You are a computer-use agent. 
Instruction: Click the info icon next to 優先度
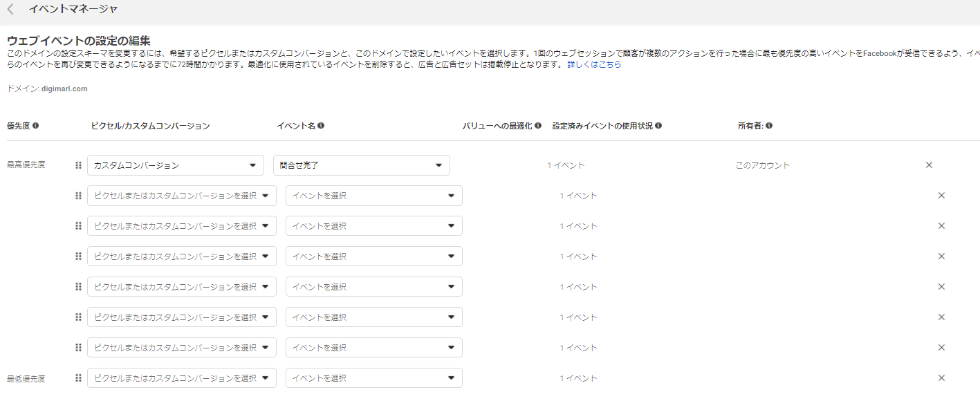(x=35, y=126)
